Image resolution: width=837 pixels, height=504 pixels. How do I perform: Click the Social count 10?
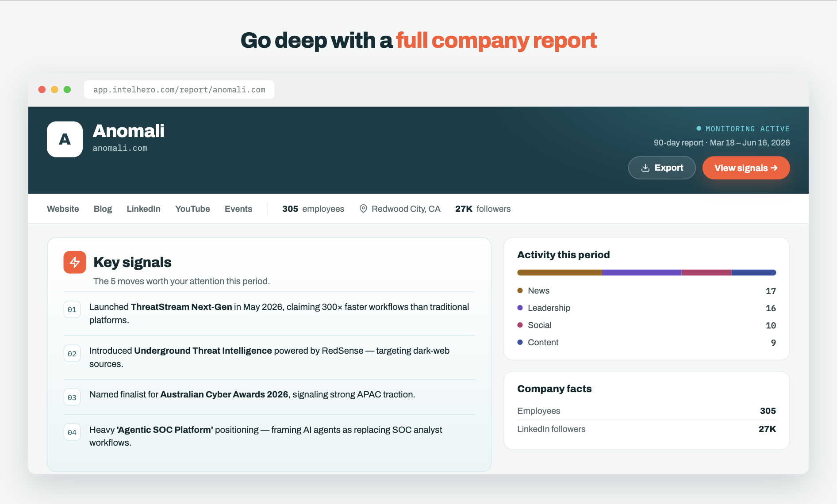pyautogui.click(x=771, y=325)
